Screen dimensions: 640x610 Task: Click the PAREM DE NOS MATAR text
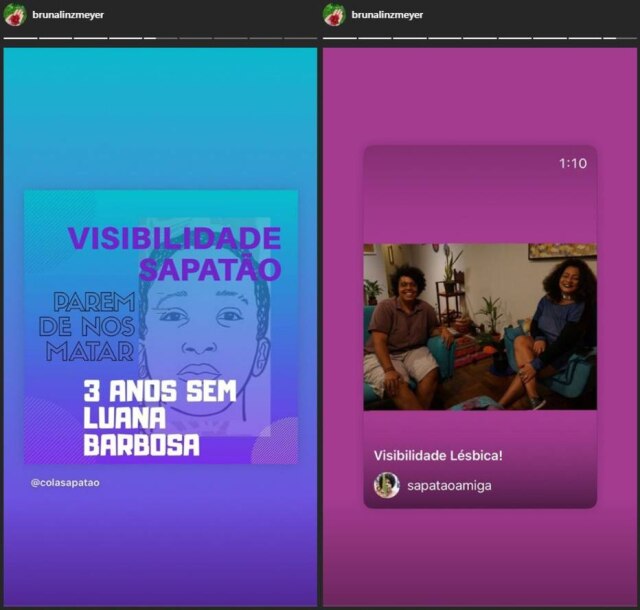[x=87, y=327]
